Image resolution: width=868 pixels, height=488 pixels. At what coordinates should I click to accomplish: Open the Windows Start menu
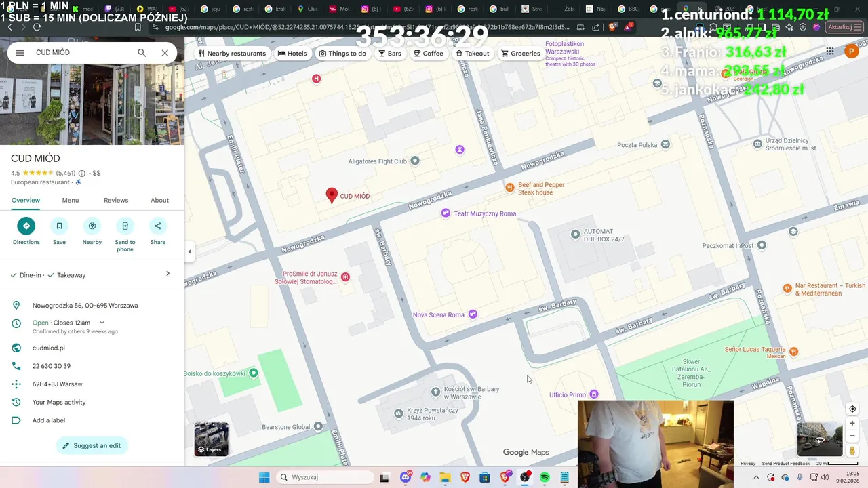pos(264,477)
